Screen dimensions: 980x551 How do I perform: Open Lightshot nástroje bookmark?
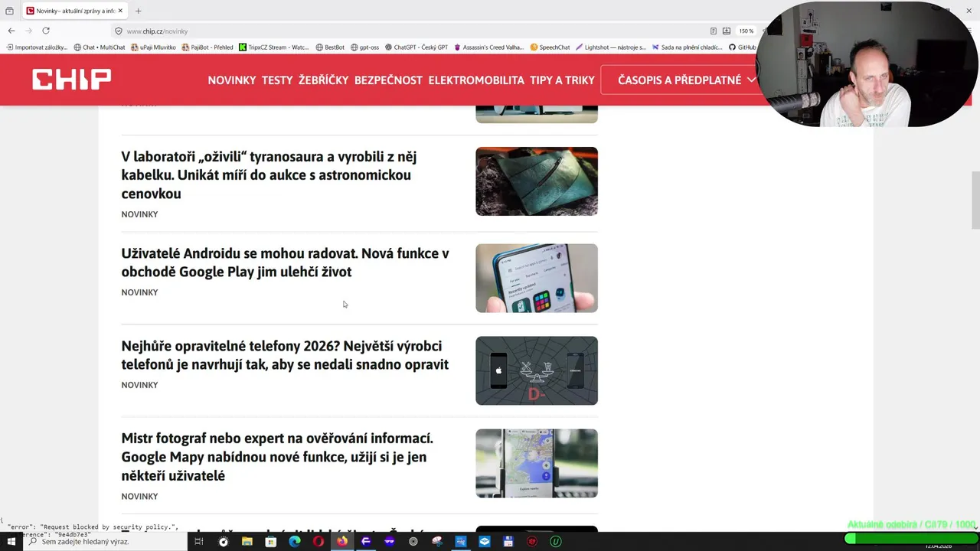click(x=611, y=47)
